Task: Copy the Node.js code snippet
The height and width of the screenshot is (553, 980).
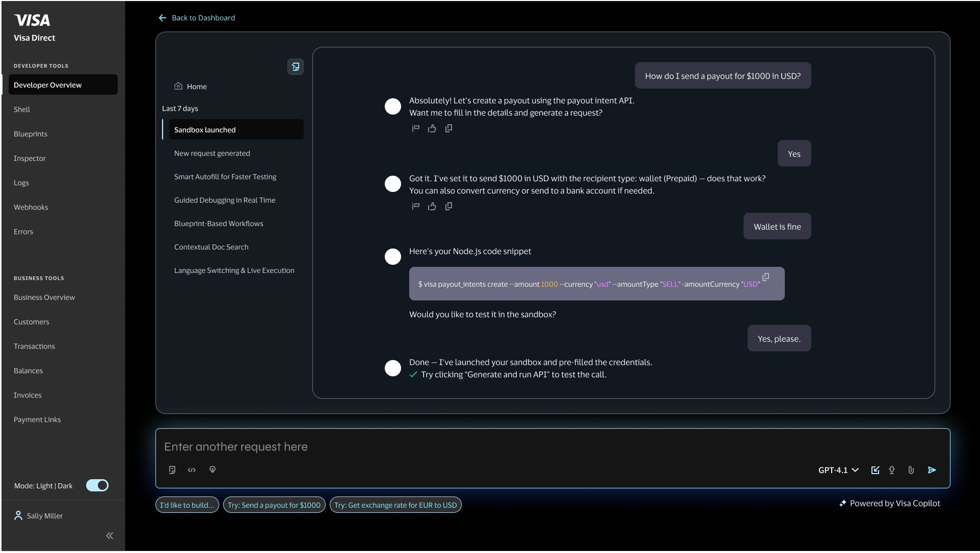Action: 765,277
